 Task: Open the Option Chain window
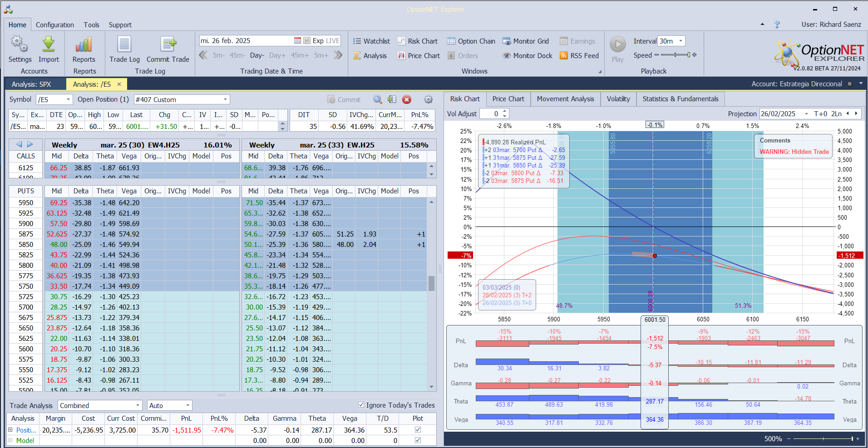pyautogui.click(x=471, y=41)
